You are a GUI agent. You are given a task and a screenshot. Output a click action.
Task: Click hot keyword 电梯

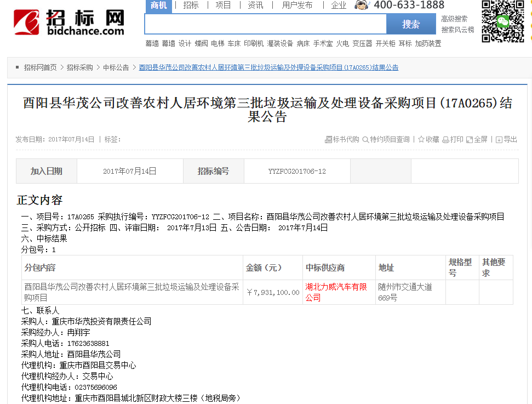click(x=218, y=43)
